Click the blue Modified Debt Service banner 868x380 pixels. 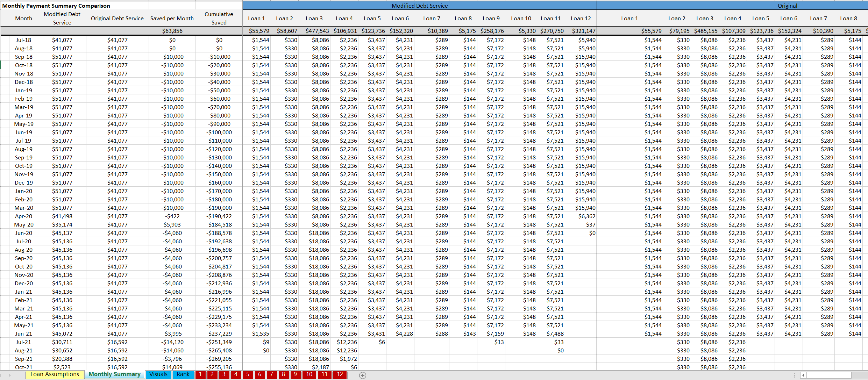click(x=420, y=6)
